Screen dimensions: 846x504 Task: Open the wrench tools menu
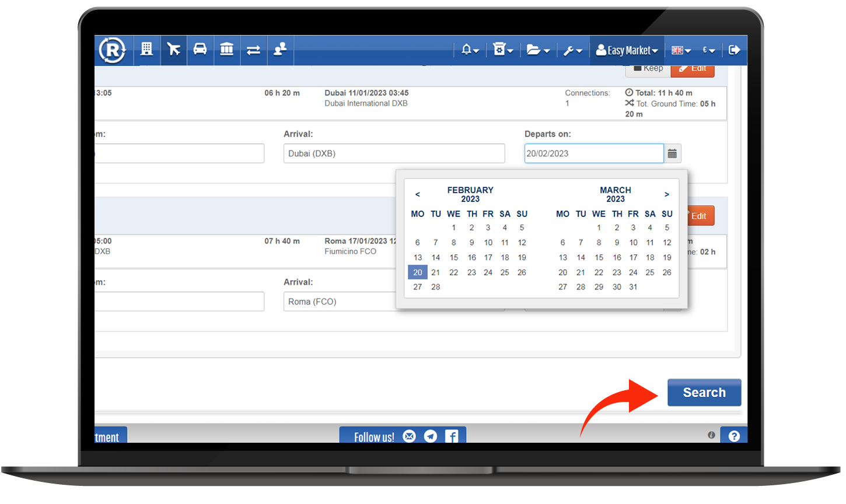(x=572, y=50)
